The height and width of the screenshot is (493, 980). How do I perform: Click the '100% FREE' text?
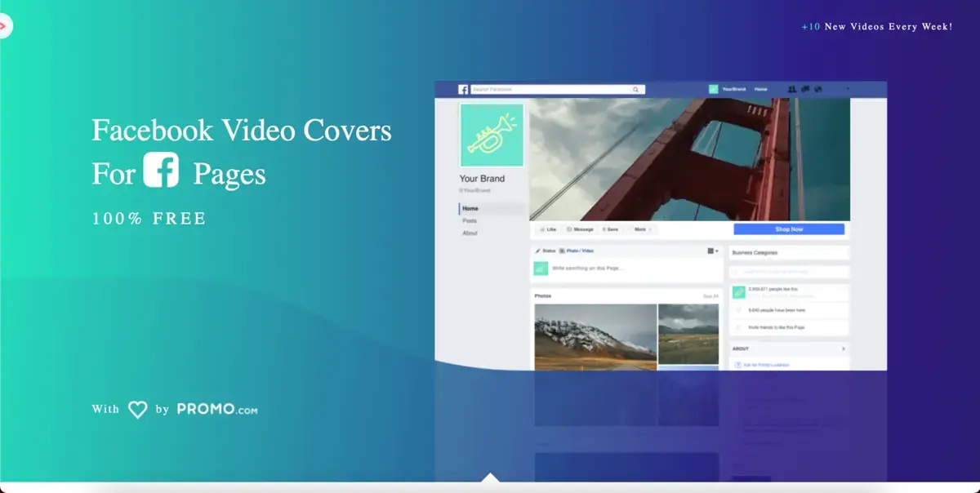(x=149, y=219)
